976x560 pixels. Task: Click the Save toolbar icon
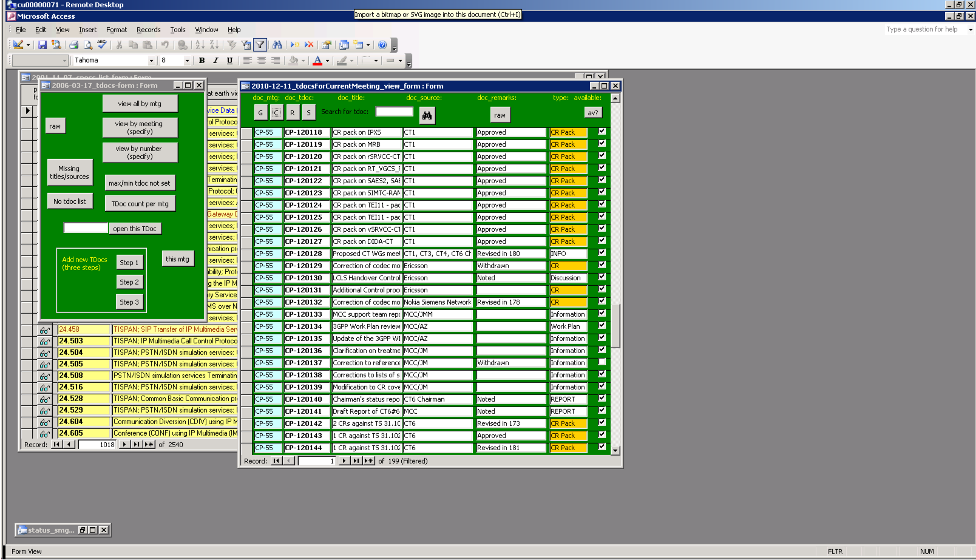pos(42,45)
